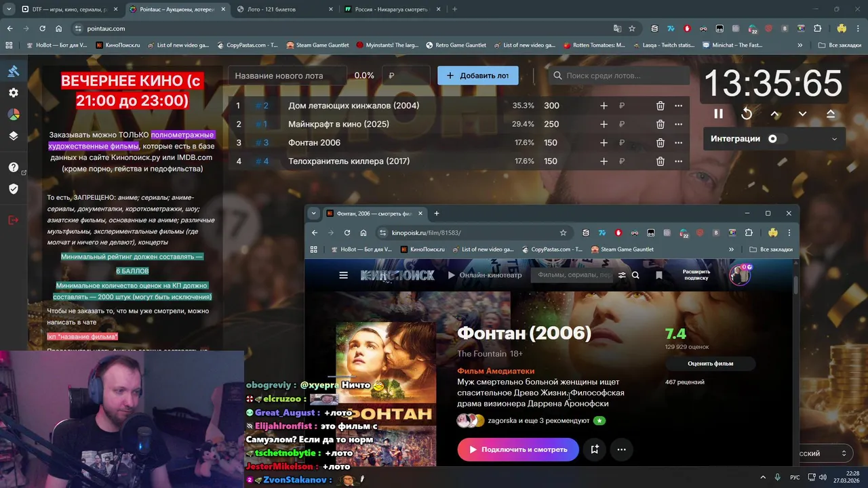This screenshot has height=488, width=868.
Task: Pause the auction timer
Action: click(718, 114)
